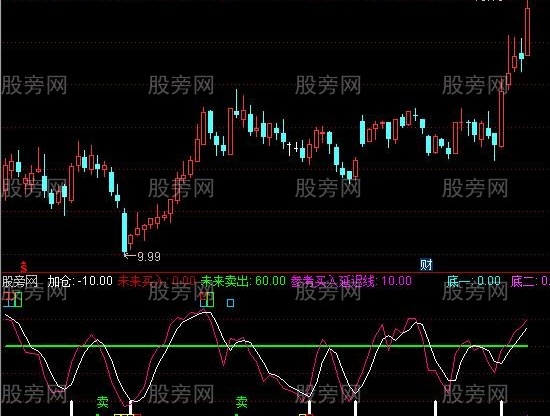Click the 未来卖出: 60.00 indicator value

(243, 281)
